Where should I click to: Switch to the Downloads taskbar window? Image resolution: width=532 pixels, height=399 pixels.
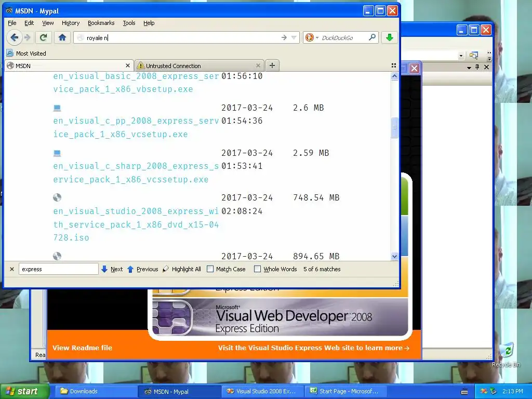[x=96, y=392]
